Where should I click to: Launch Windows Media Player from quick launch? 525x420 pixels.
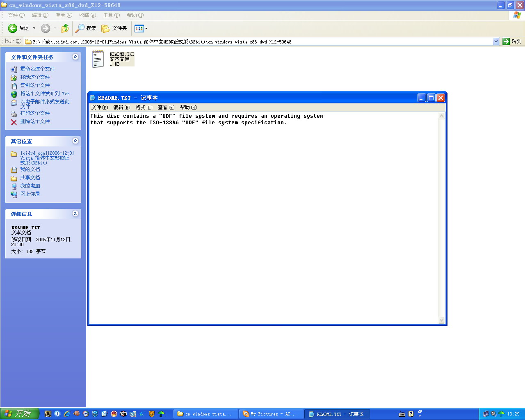click(86, 414)
